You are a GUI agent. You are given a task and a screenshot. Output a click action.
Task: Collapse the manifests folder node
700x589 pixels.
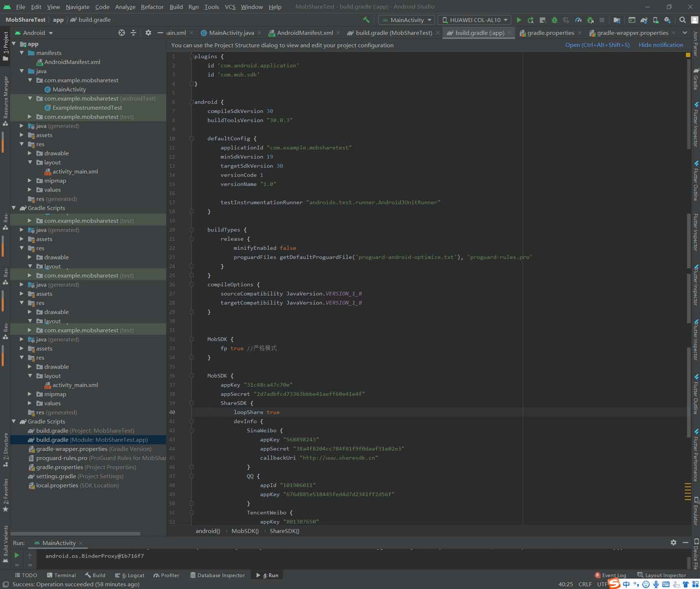click(x=22, y=53)
